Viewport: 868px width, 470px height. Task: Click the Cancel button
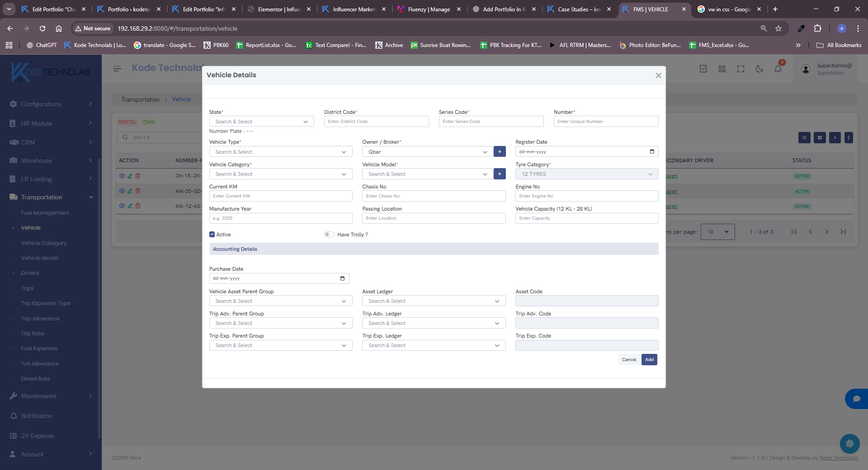tap(629, 360)
